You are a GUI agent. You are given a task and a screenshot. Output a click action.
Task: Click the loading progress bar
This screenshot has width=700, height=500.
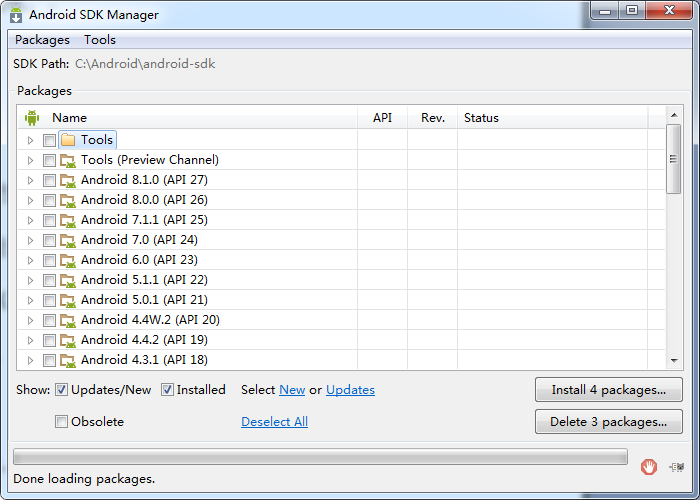(x=320, y=457)
